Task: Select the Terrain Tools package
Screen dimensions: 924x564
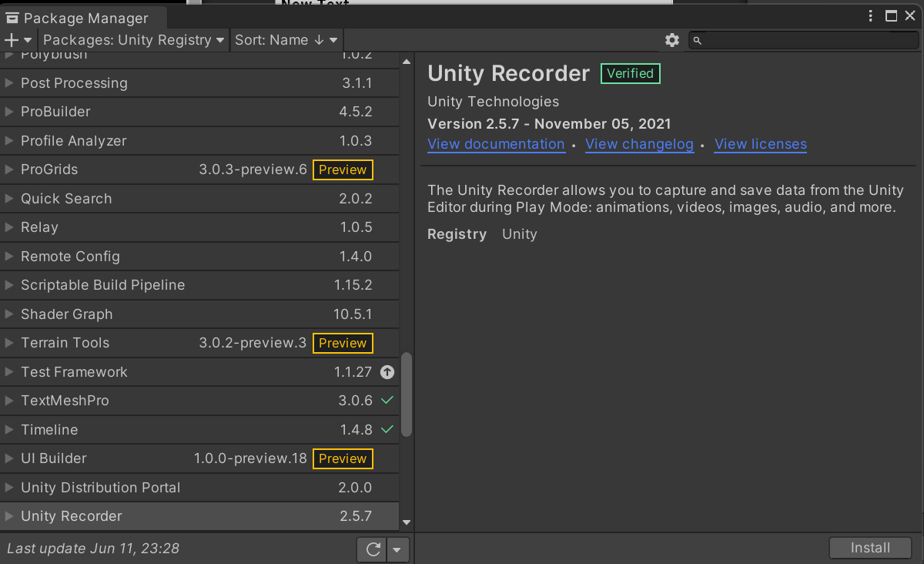Action: [x=199, y=343]
